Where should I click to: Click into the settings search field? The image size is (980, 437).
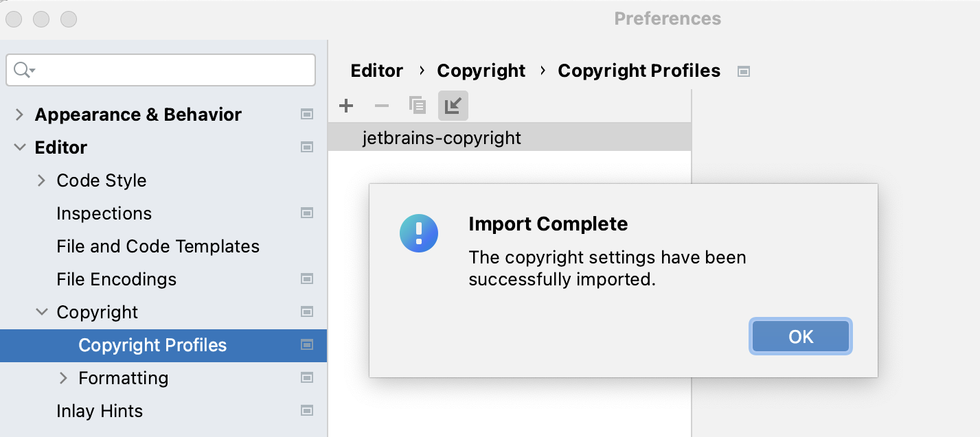click(161, 70)
